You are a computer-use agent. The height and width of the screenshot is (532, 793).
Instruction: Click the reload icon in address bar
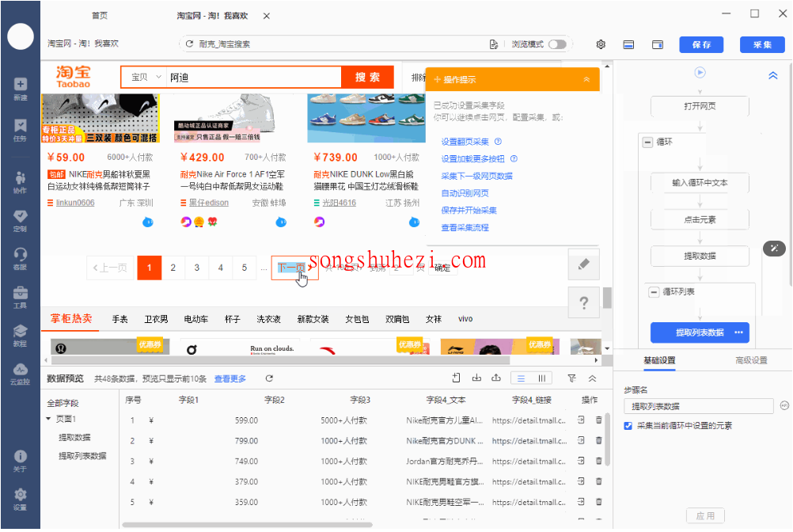189,44
